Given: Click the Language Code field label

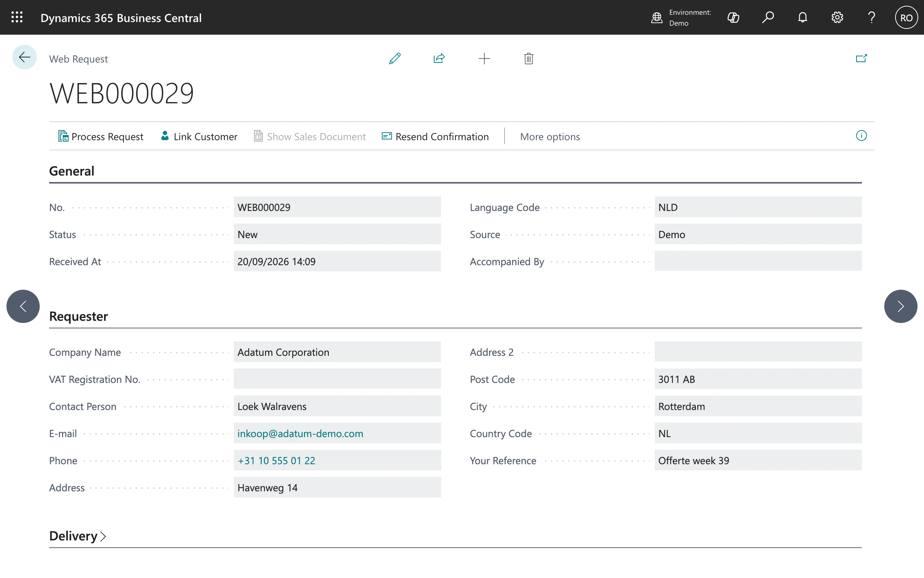Looking at the screenshot, I should coord(505,207).
